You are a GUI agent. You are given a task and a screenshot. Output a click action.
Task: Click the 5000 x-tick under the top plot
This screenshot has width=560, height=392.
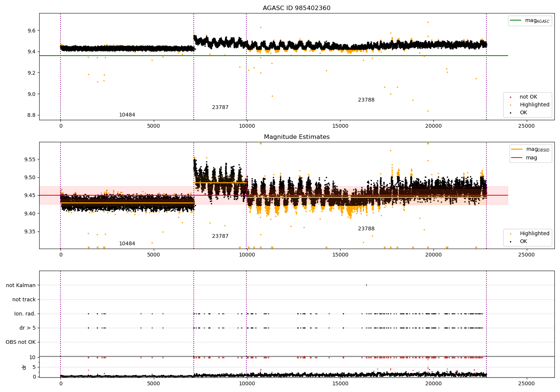click(x=153, y=126)
